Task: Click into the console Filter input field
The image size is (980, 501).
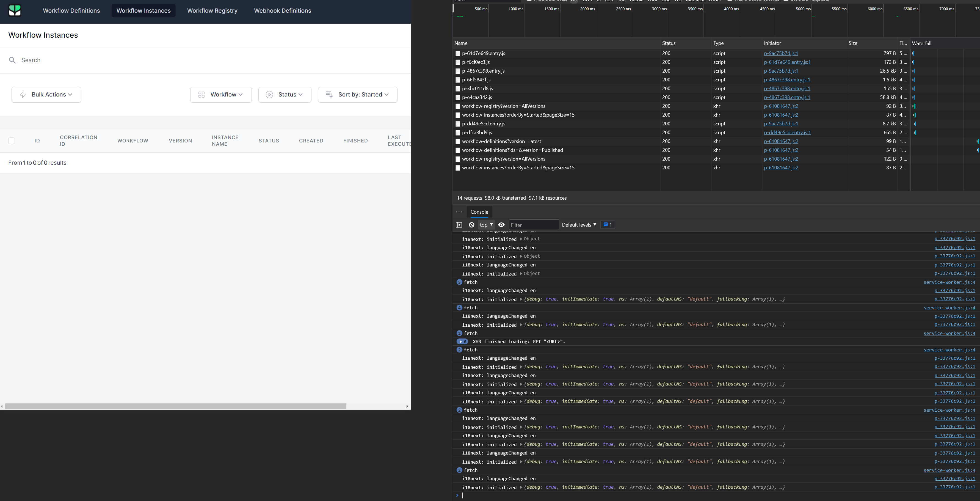Action: 534,225
